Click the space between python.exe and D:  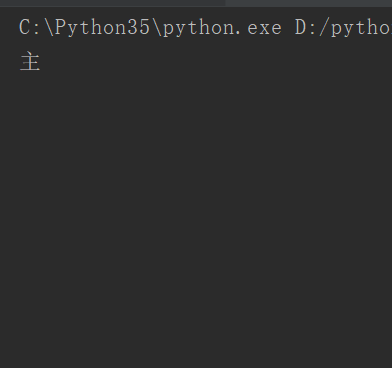click(288, 28)
